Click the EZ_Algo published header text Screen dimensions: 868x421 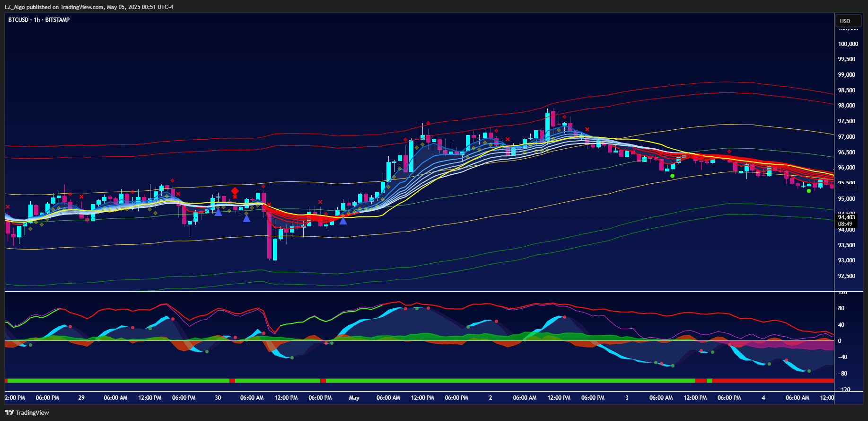point(88,7)
